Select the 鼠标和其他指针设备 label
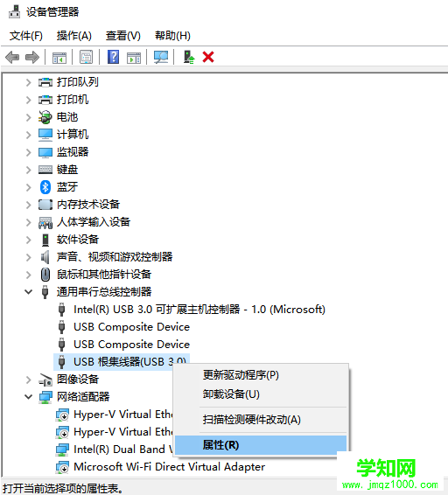The width and height of the screenshot is (448, 495). (x=104, y=275)
